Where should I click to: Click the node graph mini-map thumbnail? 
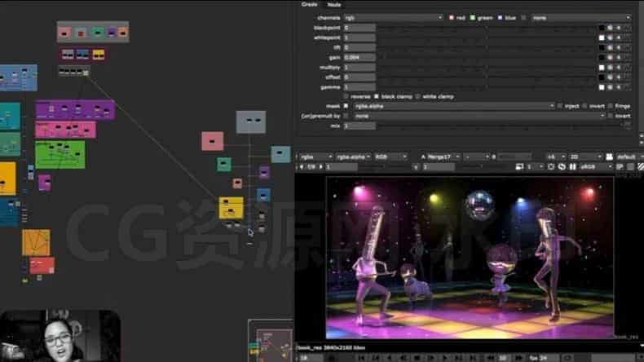(271, 341)
